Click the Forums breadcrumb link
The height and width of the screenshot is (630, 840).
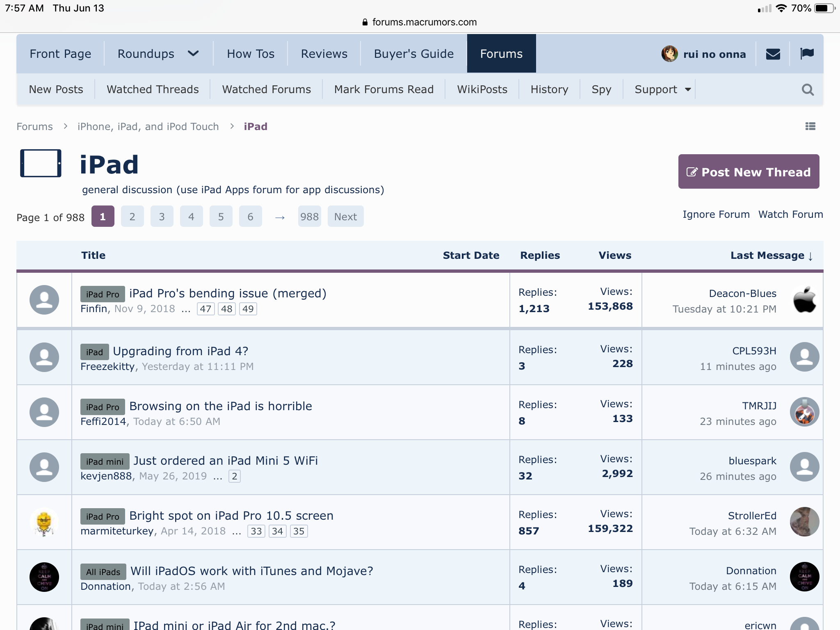34,127
